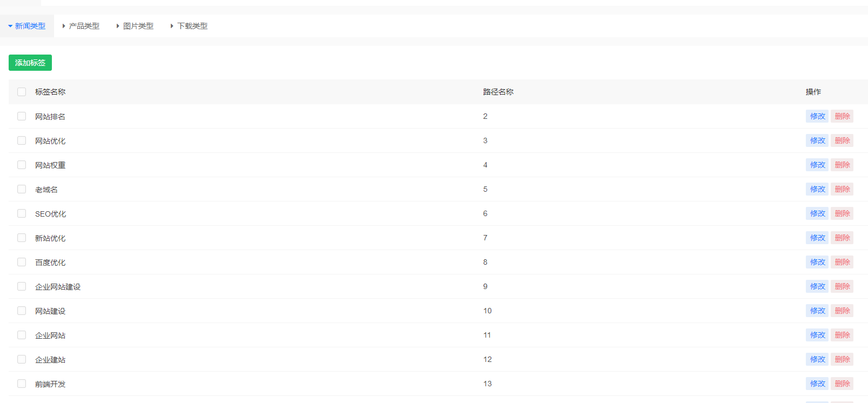Tick the checkbox beside SEO优化
The height and width of the screenshot is (403, 868).
pyautogui.click(x=22, y=213)
